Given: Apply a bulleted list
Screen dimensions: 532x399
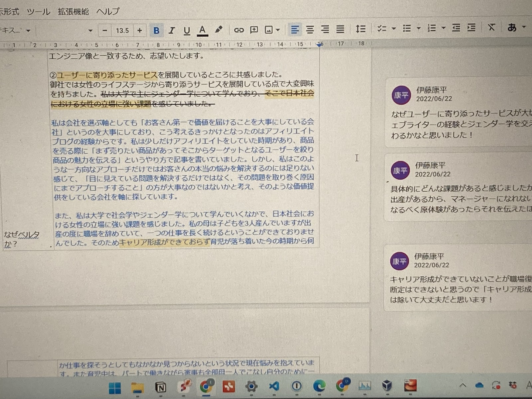Looking at the screenshot, I should (407, 28).
